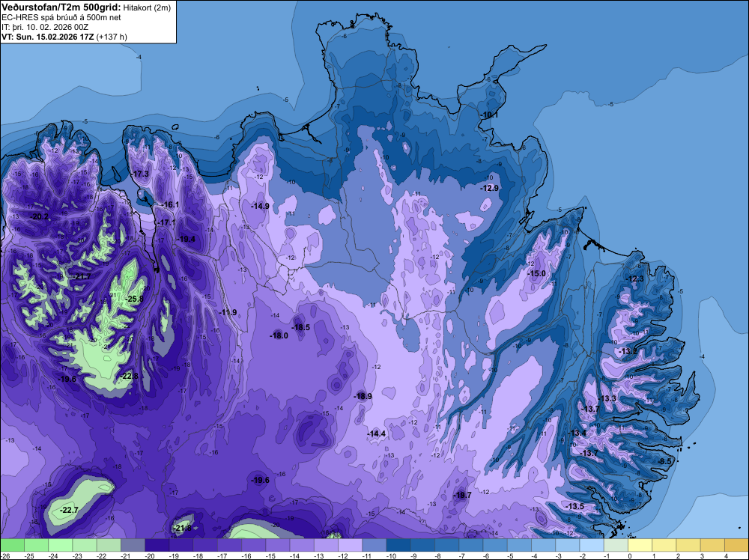This screenshot has width=749, height=560.
Task: Click the legend swatch between 3 and 4
Action: pos(713,545)
